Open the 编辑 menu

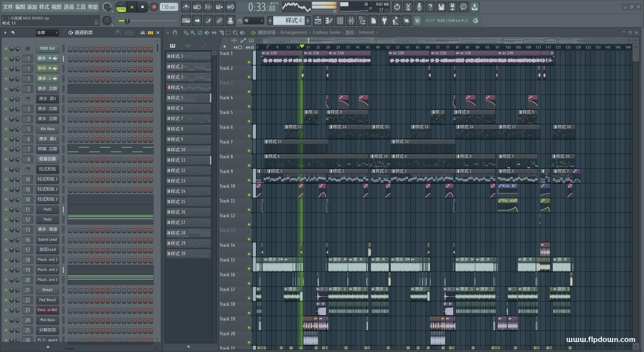coord(20,7)
